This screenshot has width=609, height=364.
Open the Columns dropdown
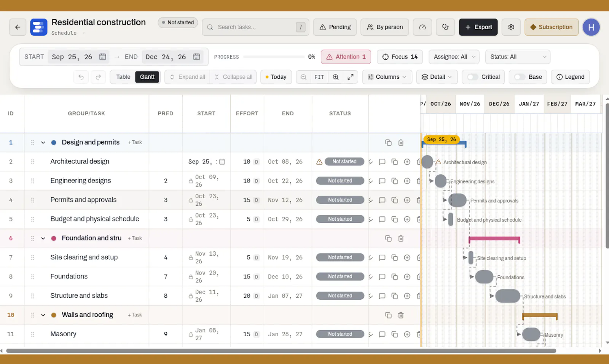pos(387,77)
